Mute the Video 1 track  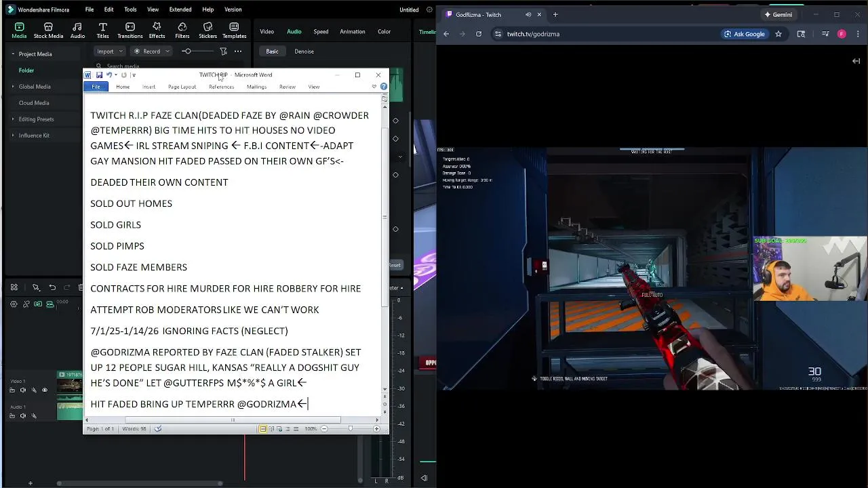(23, 390)
